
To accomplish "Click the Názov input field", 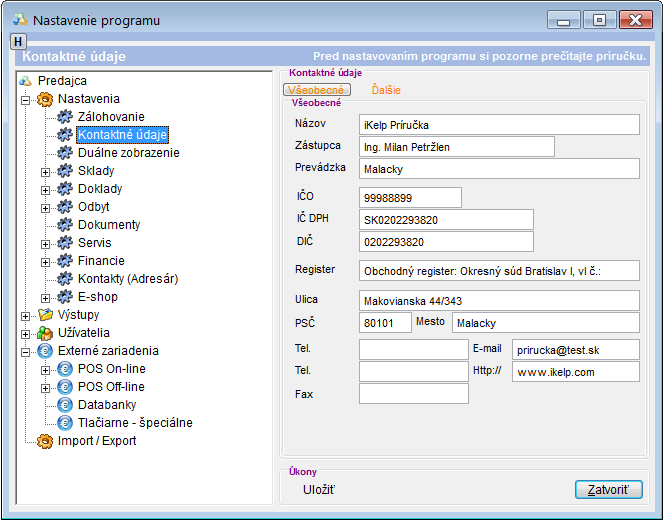I will click(498, 124).
